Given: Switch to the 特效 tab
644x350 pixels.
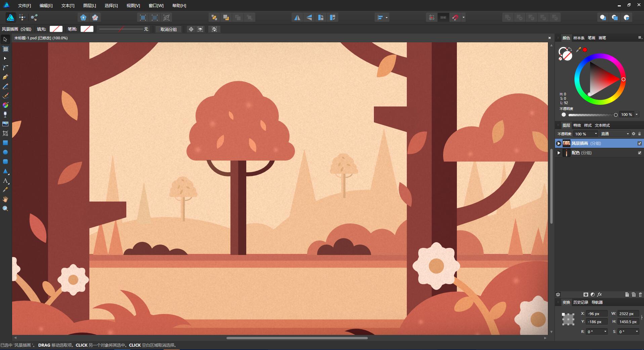Looking at the screenshot, I should point(577,125).
